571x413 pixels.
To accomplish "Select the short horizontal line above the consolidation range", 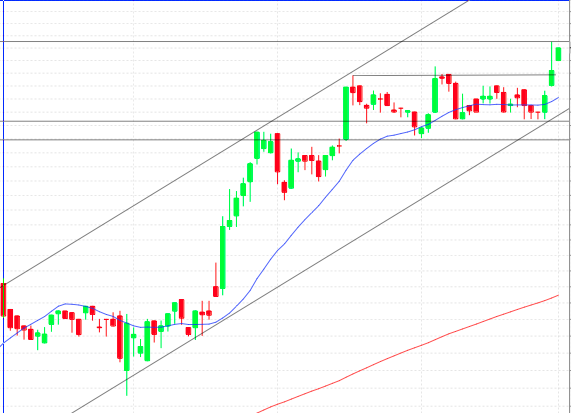I will (453, 75).
